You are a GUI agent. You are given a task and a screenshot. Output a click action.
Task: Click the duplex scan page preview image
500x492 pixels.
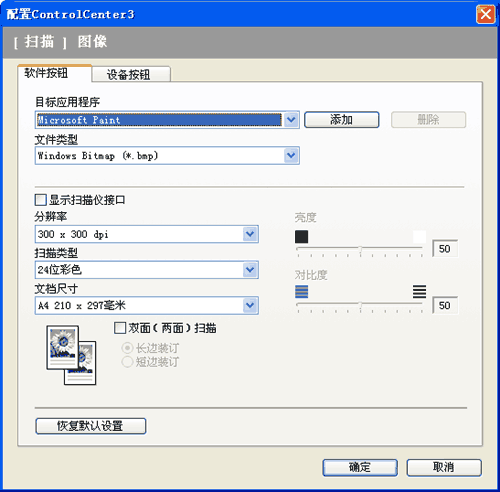[71, 355]
